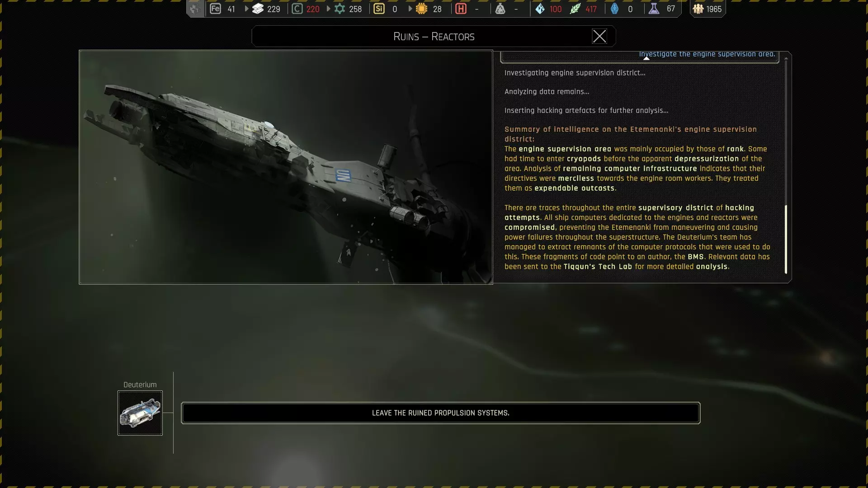Click the blue cryopod figure icon
Image resolution: width=868 pixels, height=488 pixels.
click(614, 9)
